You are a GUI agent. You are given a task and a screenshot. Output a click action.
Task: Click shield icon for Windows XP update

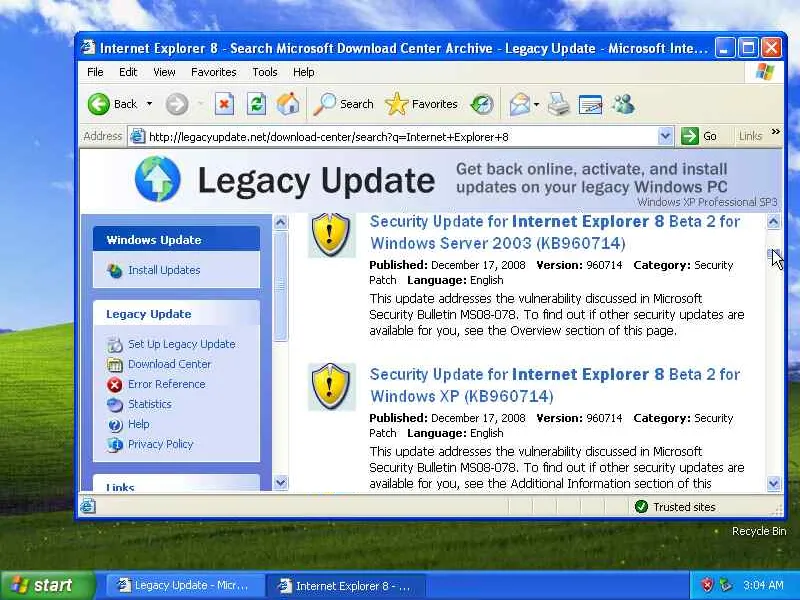coord(331,386)
